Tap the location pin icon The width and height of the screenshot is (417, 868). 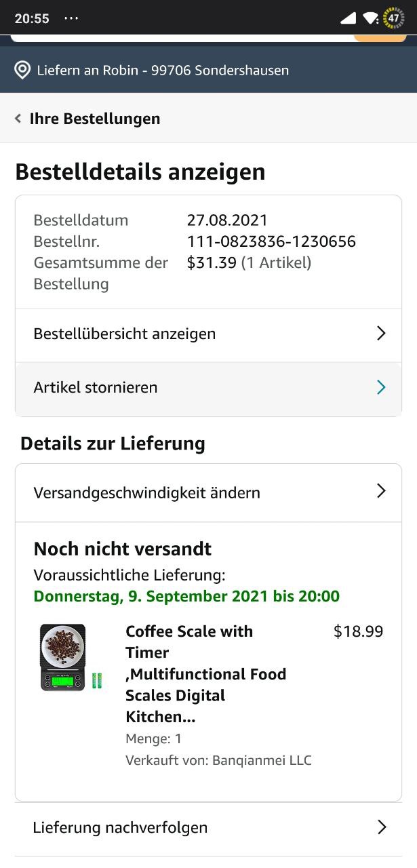pyautogui.click(x=22, y=70)
